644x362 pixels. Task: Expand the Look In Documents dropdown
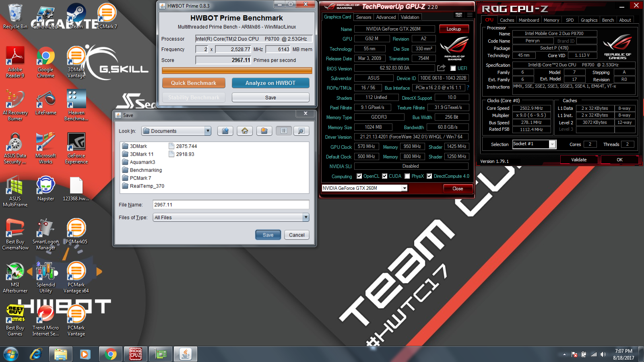click(x=208, y=131)
